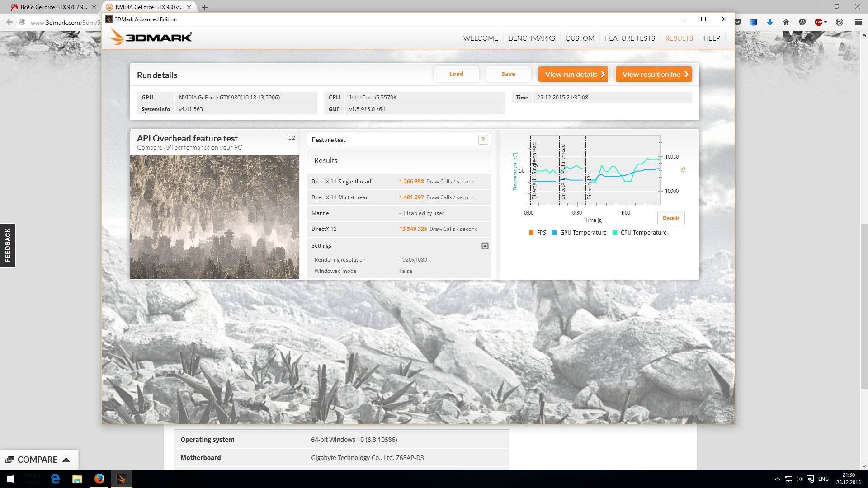Click the FEEDBACK side tab
This screenshot has width=868, height=488.
pos(8,245)
